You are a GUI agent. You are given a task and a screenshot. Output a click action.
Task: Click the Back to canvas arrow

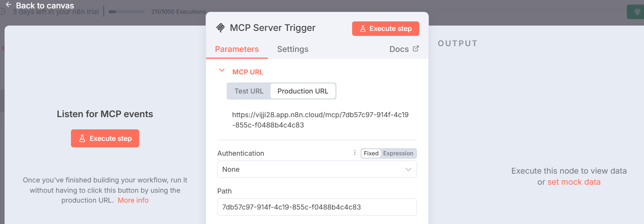(x=8, y=5)
